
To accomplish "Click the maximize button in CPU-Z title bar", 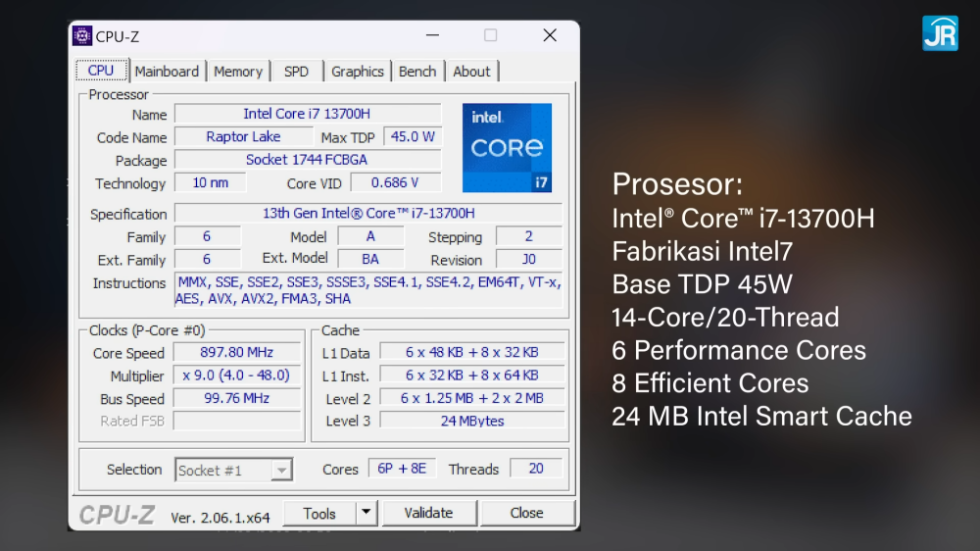I will tap(491, 35).
